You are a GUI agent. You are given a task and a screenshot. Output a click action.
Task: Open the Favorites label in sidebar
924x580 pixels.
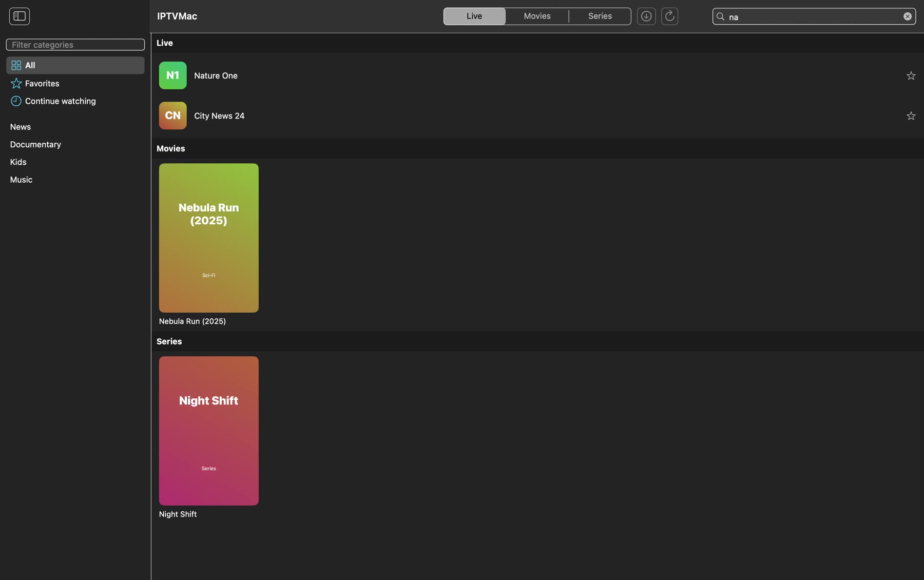coord(42,83)
